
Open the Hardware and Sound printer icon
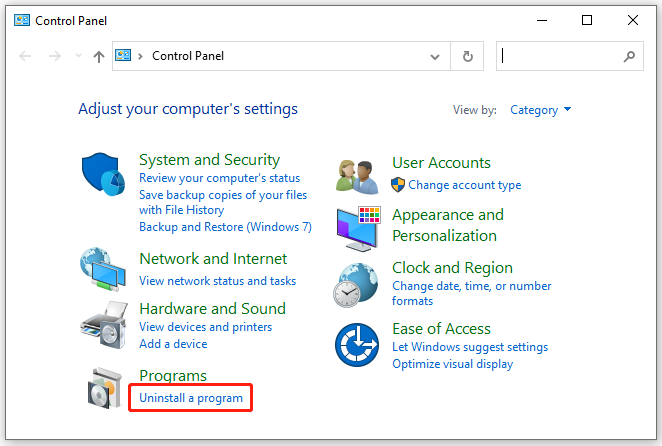[104, 325]
